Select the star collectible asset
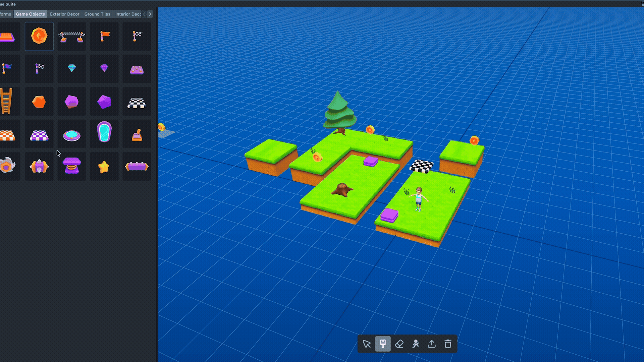The width and height of the screenshot is (644, 362). 104,166
